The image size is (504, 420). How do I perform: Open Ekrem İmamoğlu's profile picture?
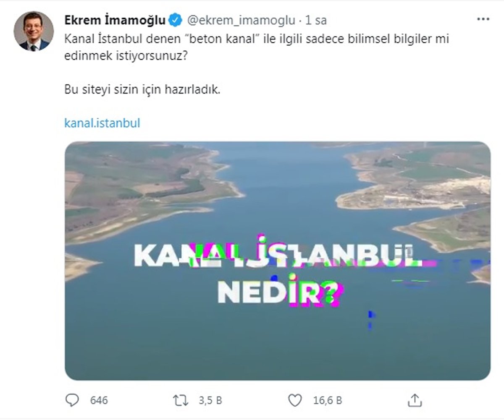click(x=34, y=31)
